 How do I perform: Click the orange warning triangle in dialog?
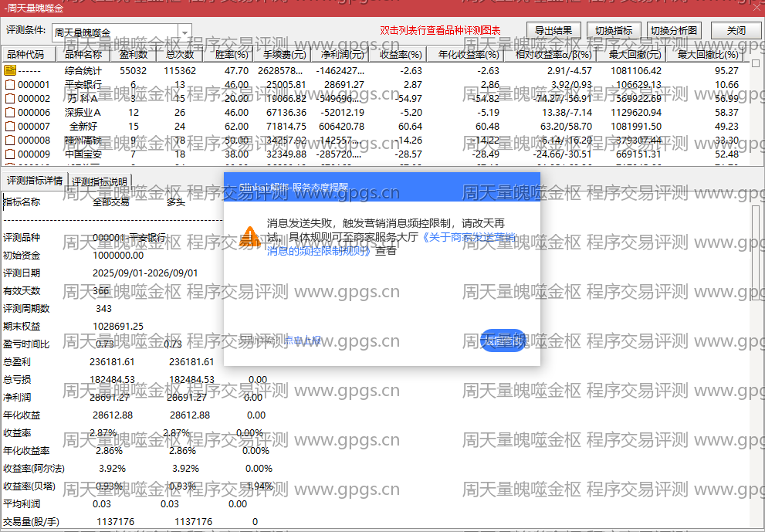point(250,236)
